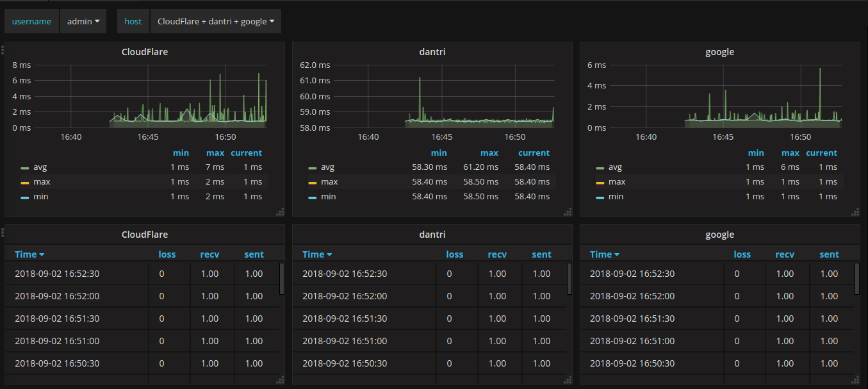Click the green avg color swatch in CloudFlare legend
Screen dimensions: 868x389
click(x=25, y=168)
